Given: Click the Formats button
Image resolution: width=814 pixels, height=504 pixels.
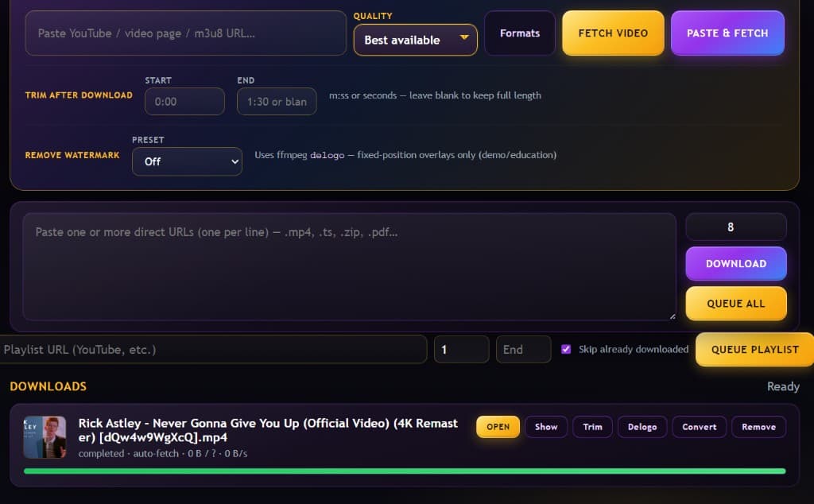Looking at the screenshot, I should coord(520,33).
